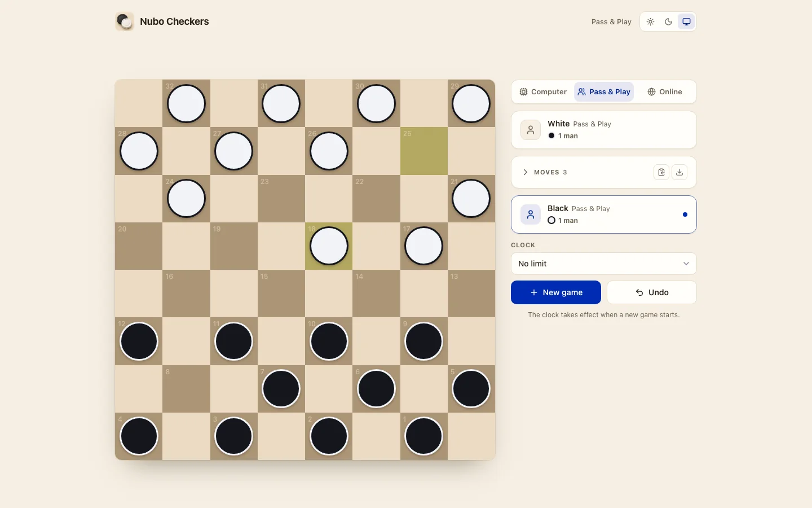
Task: Select the white piece on square 21
Action: [x=471, y=199]
